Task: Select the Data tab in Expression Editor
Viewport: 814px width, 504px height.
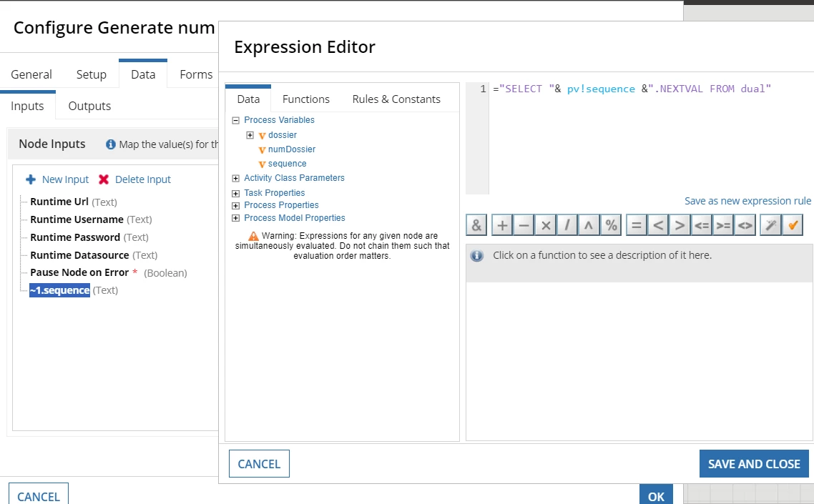Action: point(248,99)
